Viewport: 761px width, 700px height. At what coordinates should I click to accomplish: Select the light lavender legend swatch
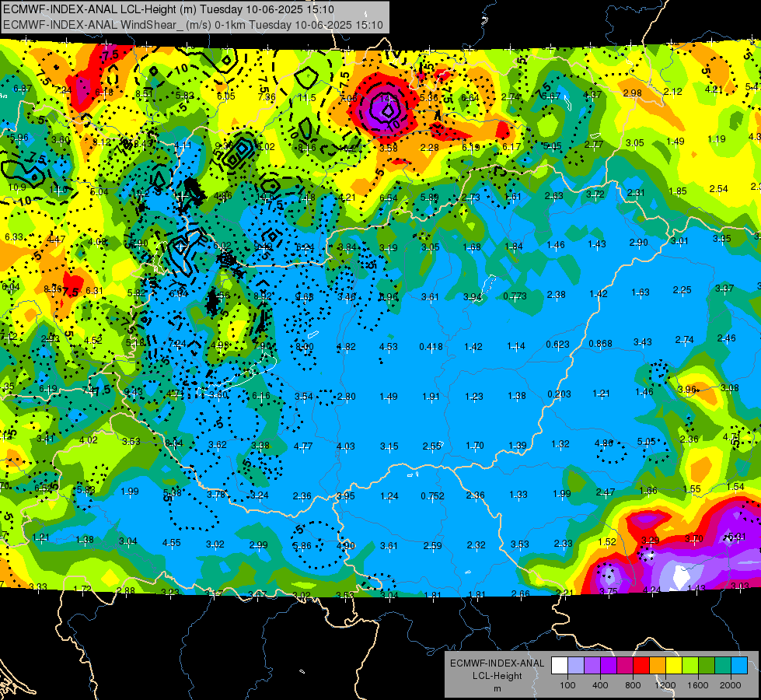575,666
